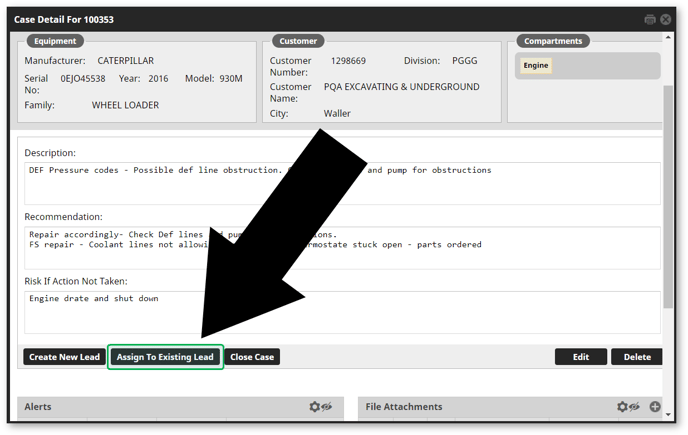Open File Attachments gear settings
This screenshot has height=435, width=688.
click(x=622, y=407)
